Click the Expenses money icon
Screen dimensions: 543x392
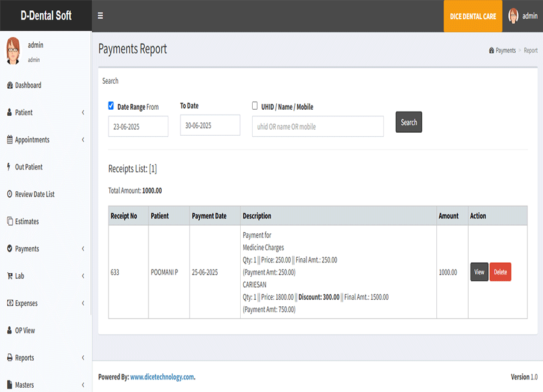pyautogui.click(x=10, y=303)
